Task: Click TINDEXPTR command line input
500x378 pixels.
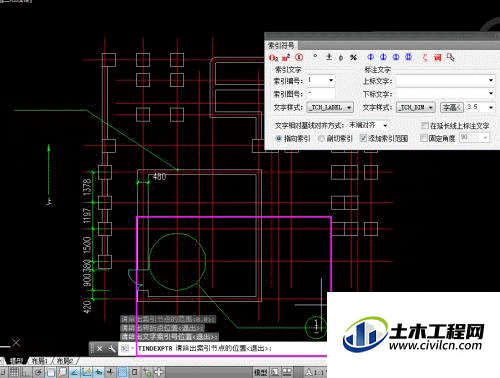Action: [230, 349]
